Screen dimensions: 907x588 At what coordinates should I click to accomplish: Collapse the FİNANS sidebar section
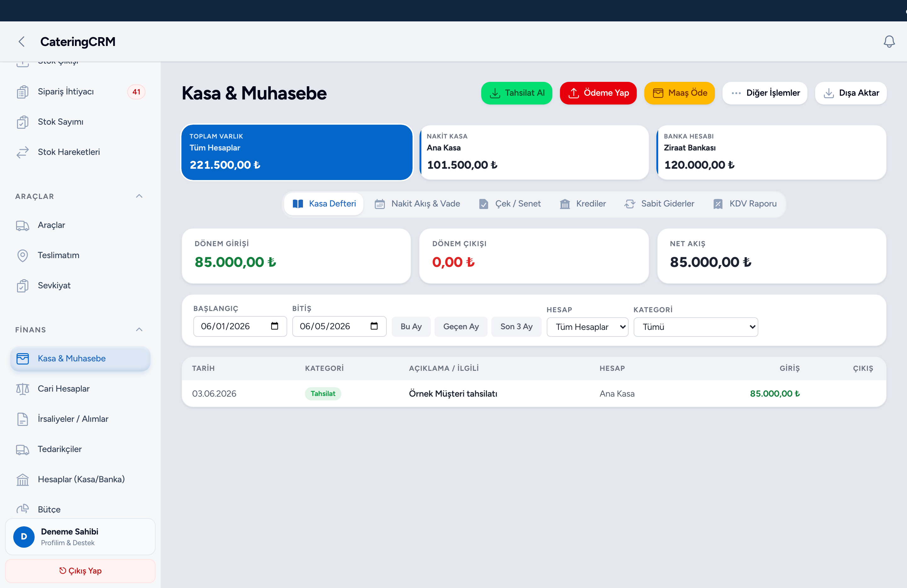(x=139, y=330)
